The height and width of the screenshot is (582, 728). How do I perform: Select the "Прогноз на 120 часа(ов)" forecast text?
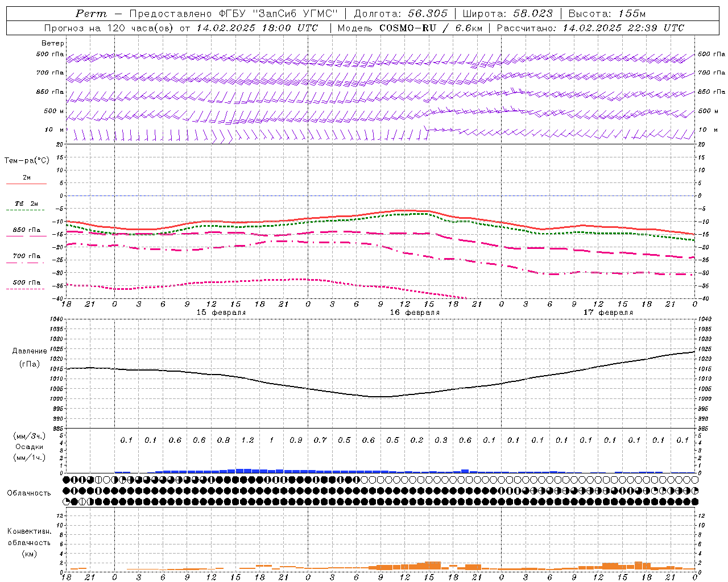click(109, 28)
